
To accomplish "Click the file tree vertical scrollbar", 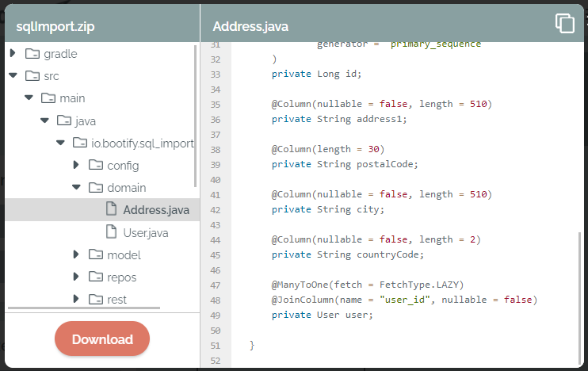I will click(196, 116).
